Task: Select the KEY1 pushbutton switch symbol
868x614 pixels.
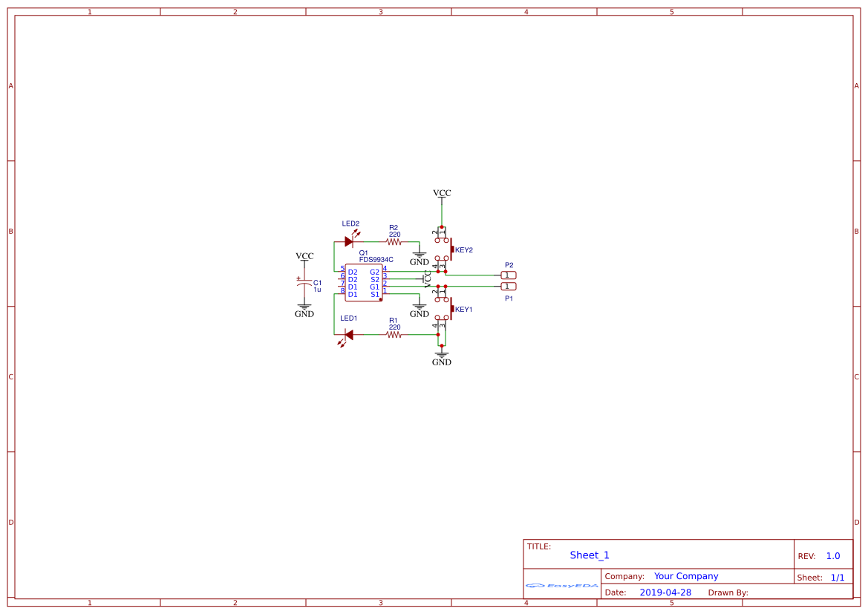Action: click(444, 308)
